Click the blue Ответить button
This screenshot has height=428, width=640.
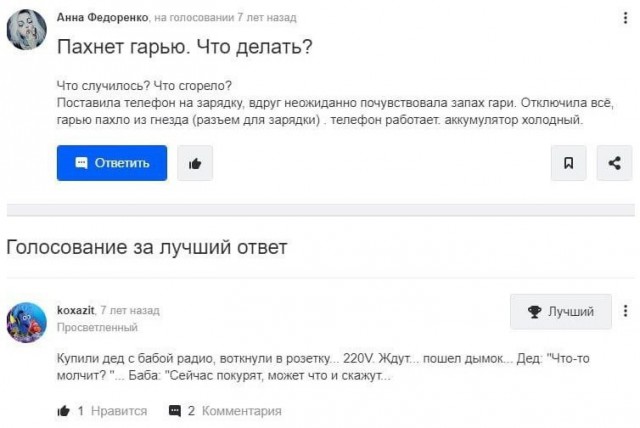click(x=111, y=163)
